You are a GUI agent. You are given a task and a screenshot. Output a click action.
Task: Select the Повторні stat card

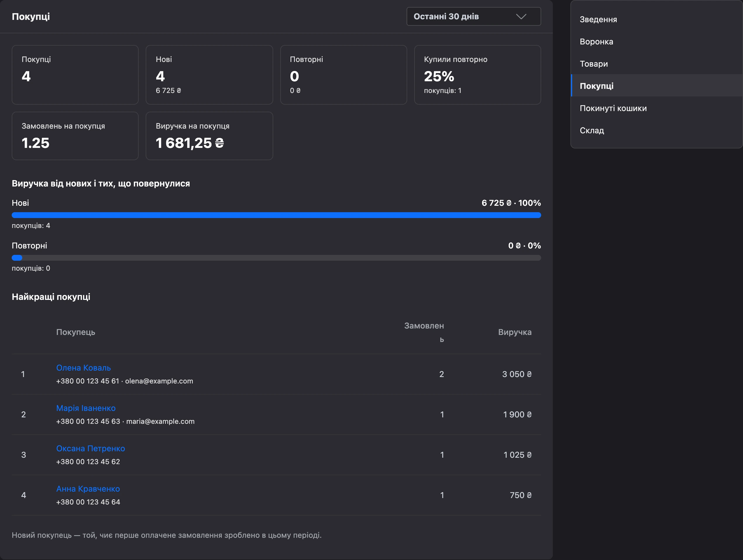pos(343,75)
